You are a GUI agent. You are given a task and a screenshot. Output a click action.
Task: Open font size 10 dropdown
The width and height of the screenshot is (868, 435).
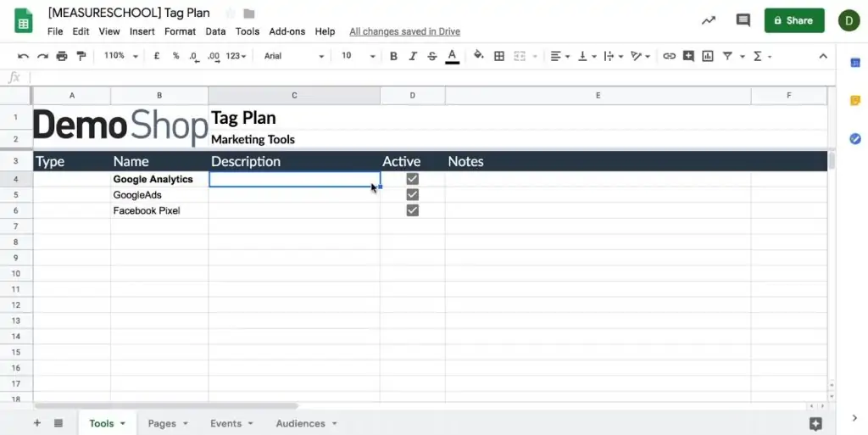point(358,56)
